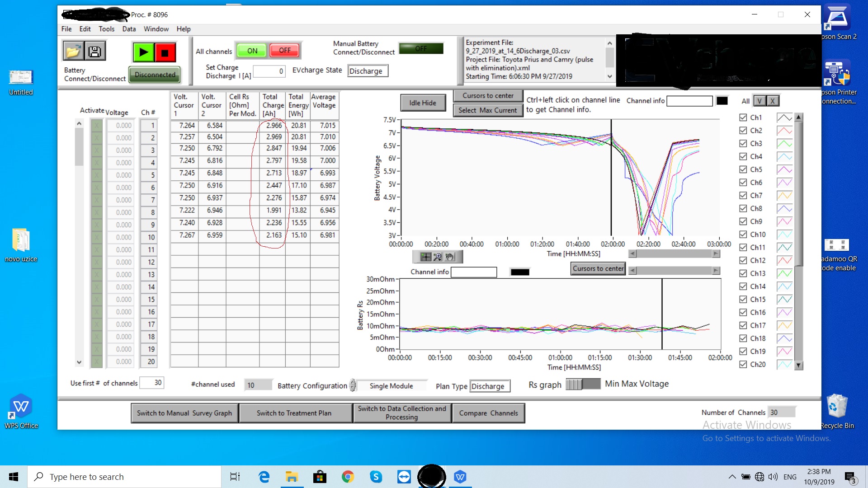The image size is (868, 488).
Task: Toggle the Rs graph switch
Action: [x=583, y=384]
